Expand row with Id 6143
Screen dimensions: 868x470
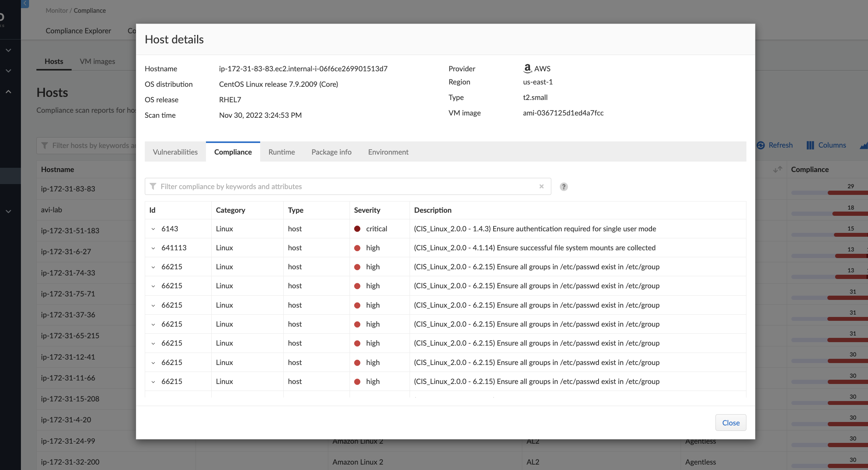153,229
